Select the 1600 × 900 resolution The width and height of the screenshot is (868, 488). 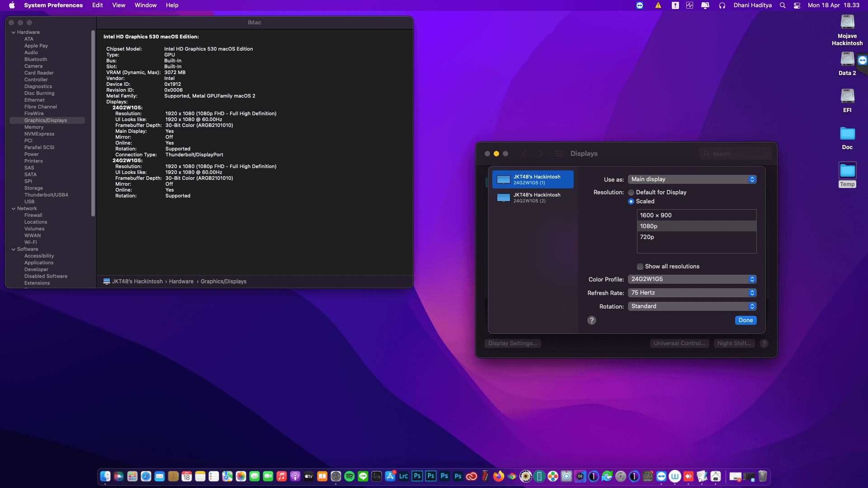656,216
